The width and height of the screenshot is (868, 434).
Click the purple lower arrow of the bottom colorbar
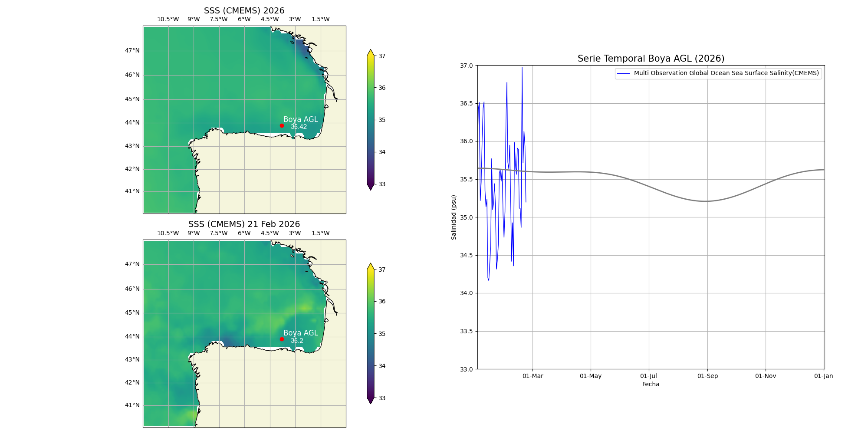point(371,400)
